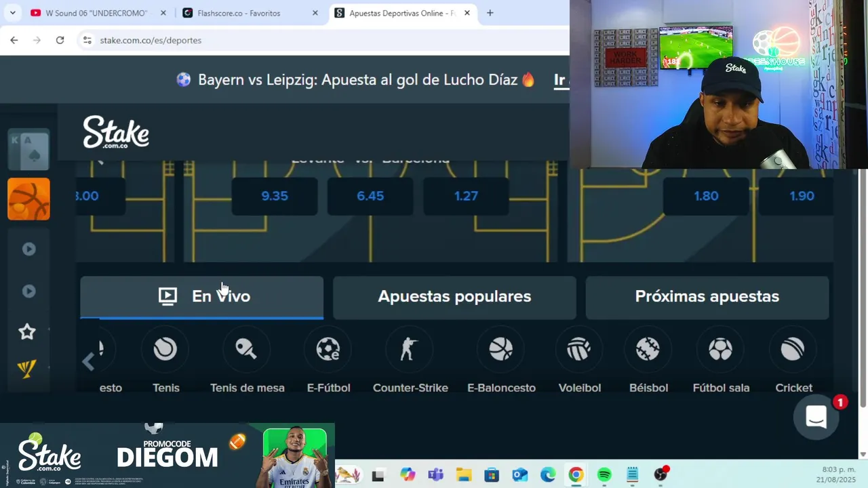Open File Explorer from the taskbar

click(463, 474)
